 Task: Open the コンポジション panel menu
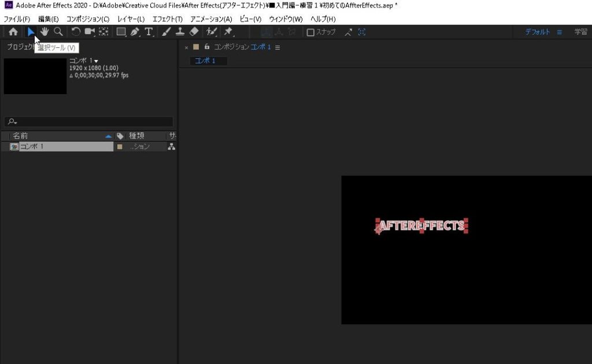coord(277,47)
